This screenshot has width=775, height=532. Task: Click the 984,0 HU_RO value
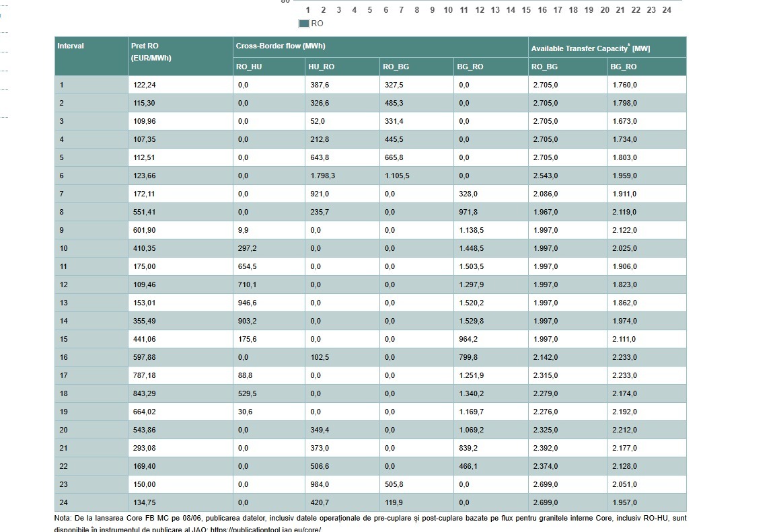tap(320, 484)
